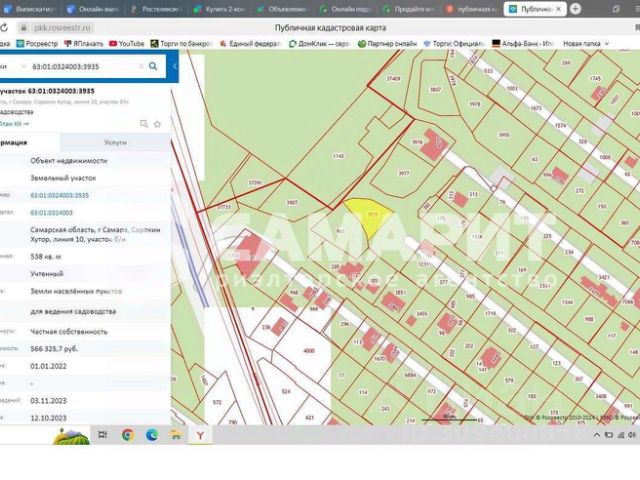Open Yandex Browser from the taskbar
Viewport: 640px width, 480px height.
coord(200,435)
